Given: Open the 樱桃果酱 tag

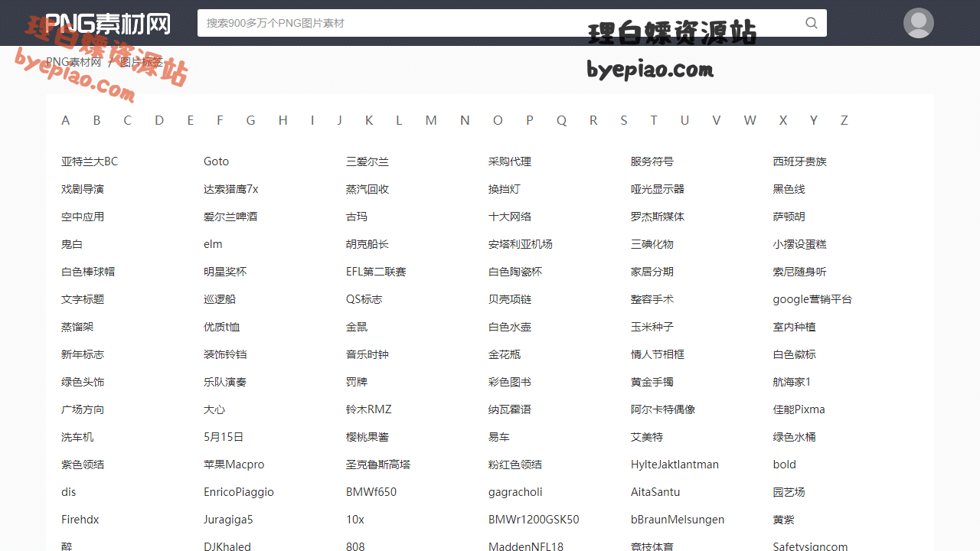Looking at the screenshot, I should pyautogui.click(x=367, y=437).
